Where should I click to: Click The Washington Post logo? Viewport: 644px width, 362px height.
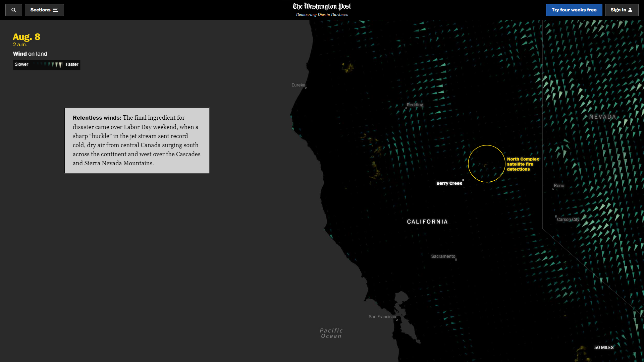322,7
